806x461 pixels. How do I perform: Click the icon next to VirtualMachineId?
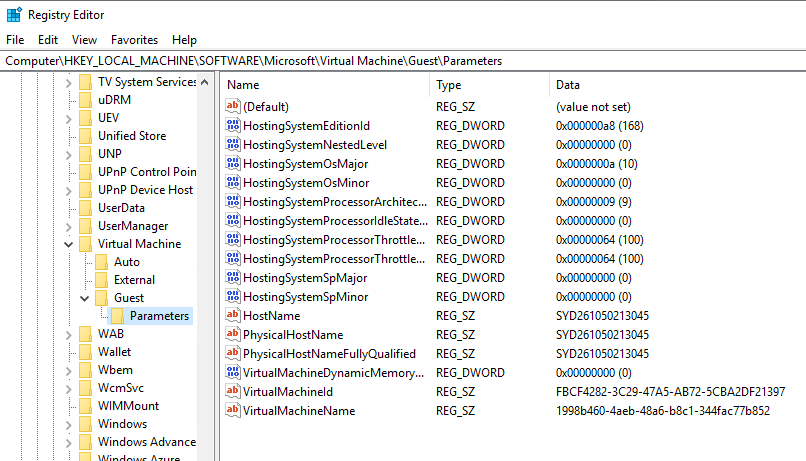pyautogui.click(x=233, y=392)
